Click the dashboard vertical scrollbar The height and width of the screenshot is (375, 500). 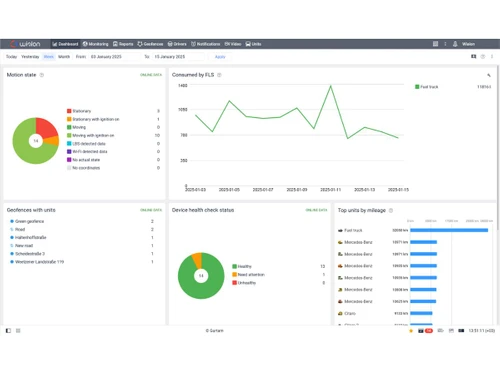coord(498,147)
